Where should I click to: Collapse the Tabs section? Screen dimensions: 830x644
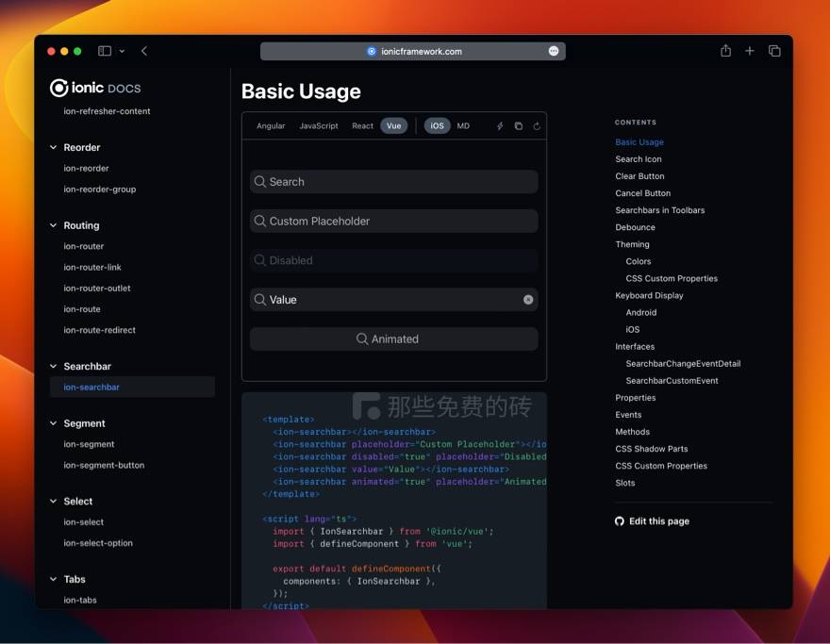(x=53, y=579)
